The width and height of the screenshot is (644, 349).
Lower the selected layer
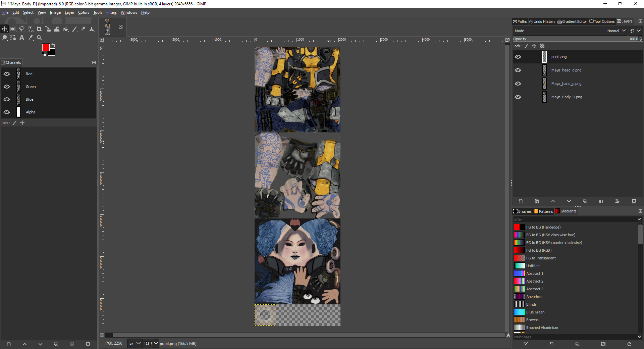[x=569, y=201]
